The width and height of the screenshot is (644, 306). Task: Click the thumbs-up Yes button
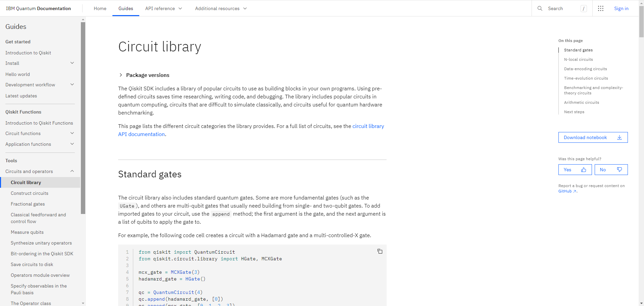(575, 170)
